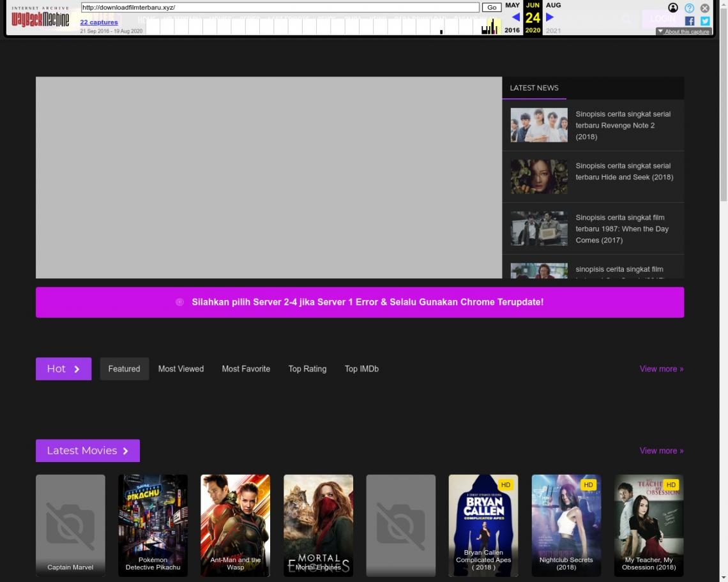
Task: Switch to the Most Viewed tab
Action: (x=181, y=369)
